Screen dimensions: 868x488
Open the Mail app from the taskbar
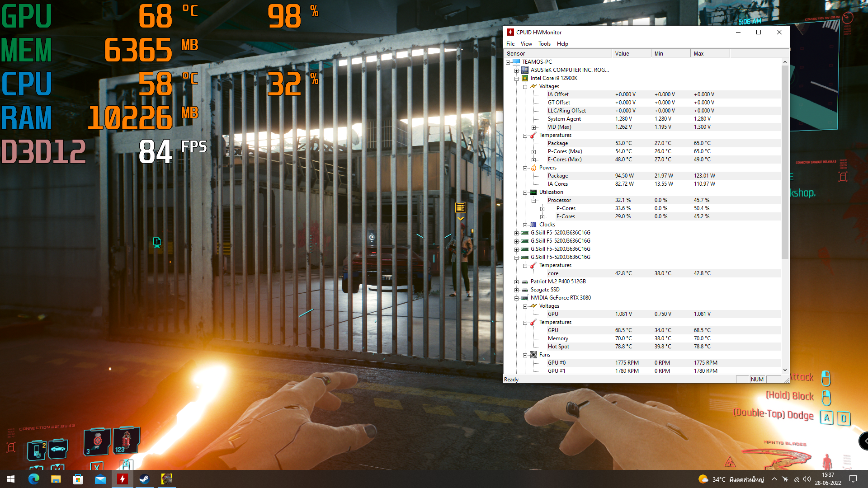click(x=100, y=479)
